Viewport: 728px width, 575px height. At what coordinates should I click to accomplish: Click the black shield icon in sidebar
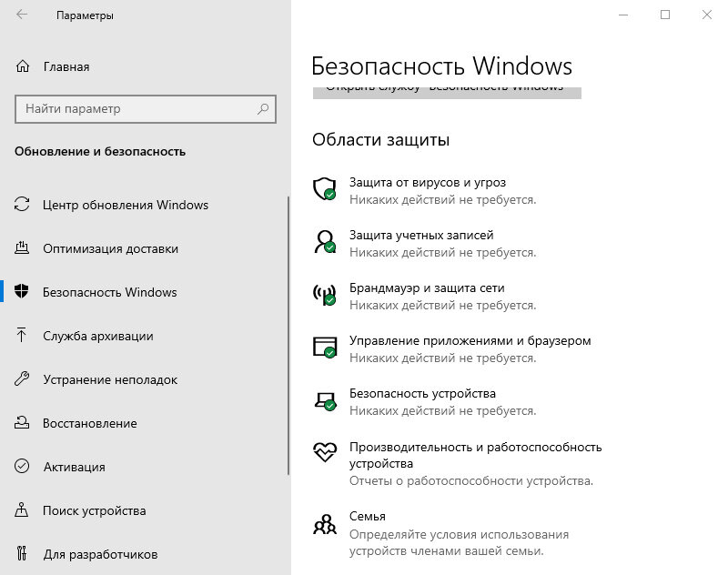(x=21, y=291)
